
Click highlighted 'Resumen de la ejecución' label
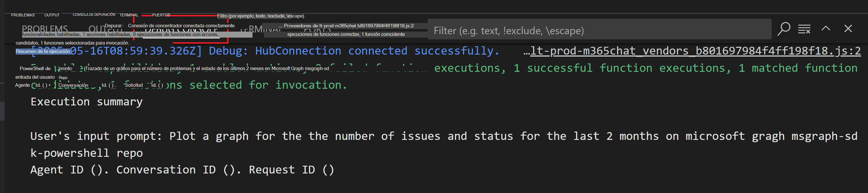tap(43, 52)
